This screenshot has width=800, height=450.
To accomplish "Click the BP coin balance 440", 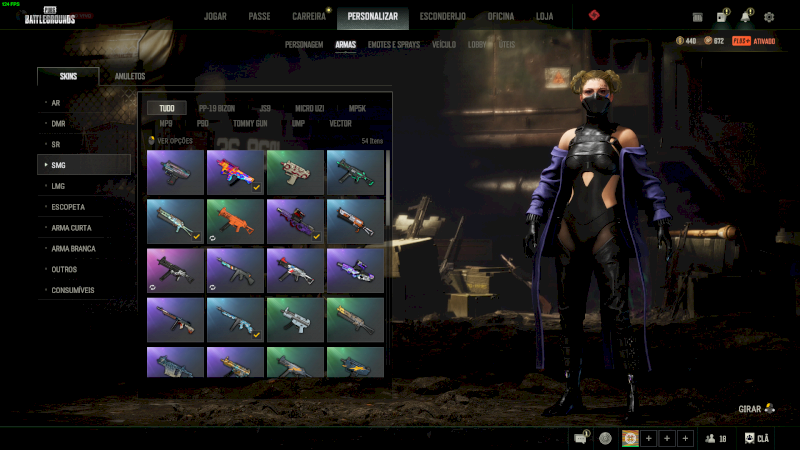I will click(x=686, y=41).
